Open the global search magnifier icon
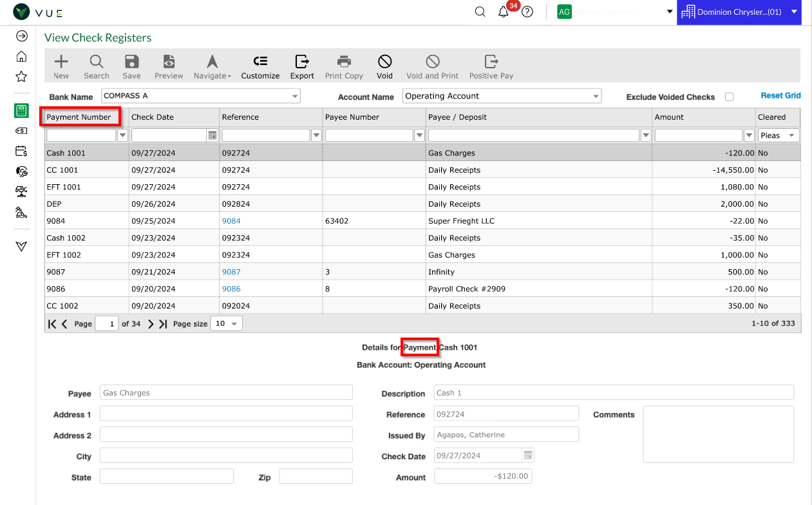This screenshot has height=505, width=812. click(x=480, y=12)
